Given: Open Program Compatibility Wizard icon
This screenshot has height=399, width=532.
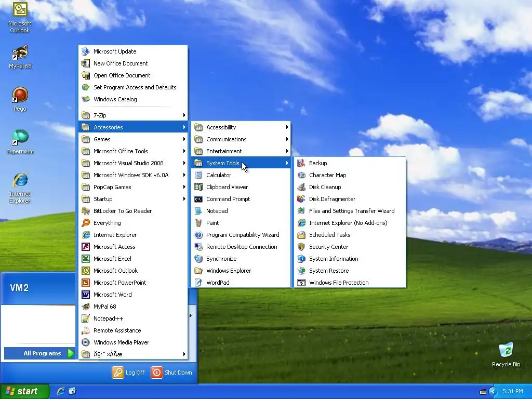Looking at the screenshot, I should [198, 235].
